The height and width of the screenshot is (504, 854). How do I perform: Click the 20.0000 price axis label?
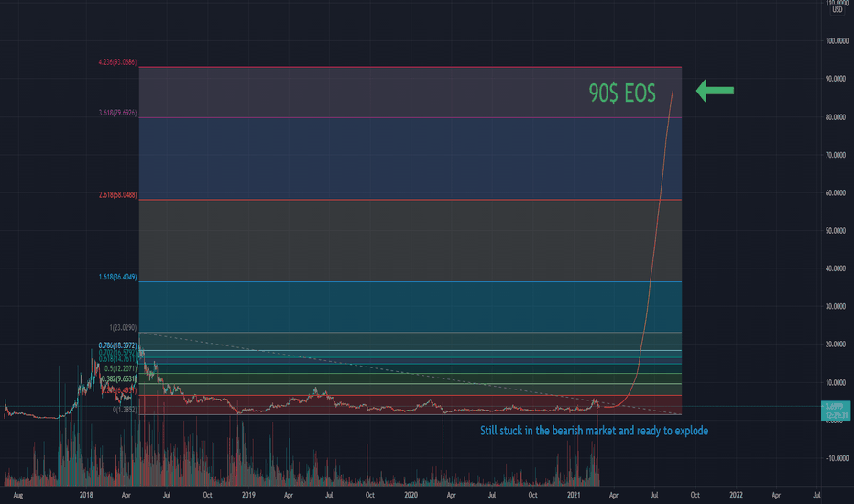click(837, 345)
